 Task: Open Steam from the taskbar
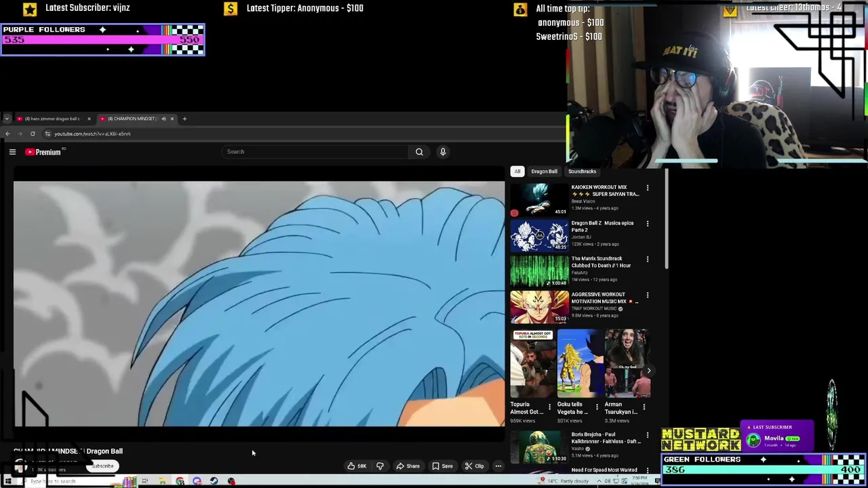pos(214,481)
